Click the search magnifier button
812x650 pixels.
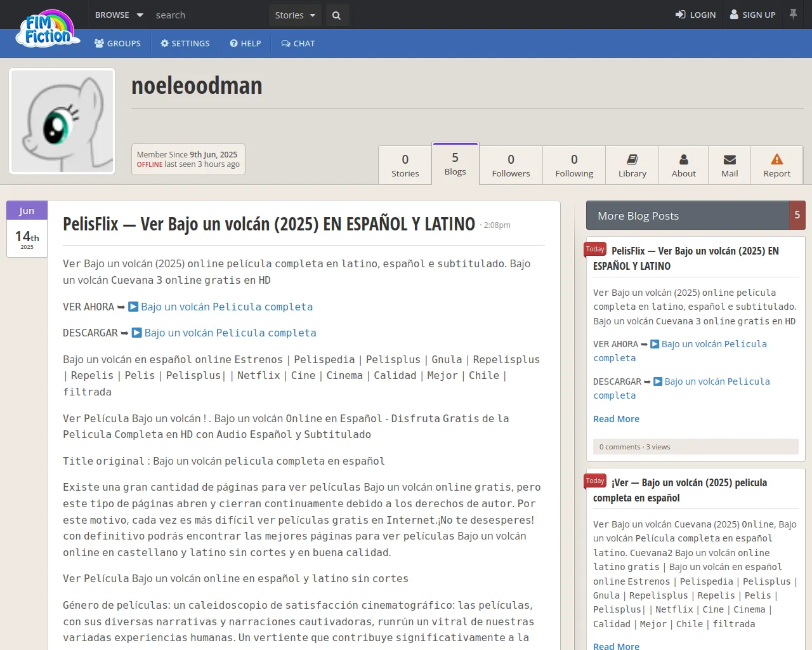(x=336, y=15)
